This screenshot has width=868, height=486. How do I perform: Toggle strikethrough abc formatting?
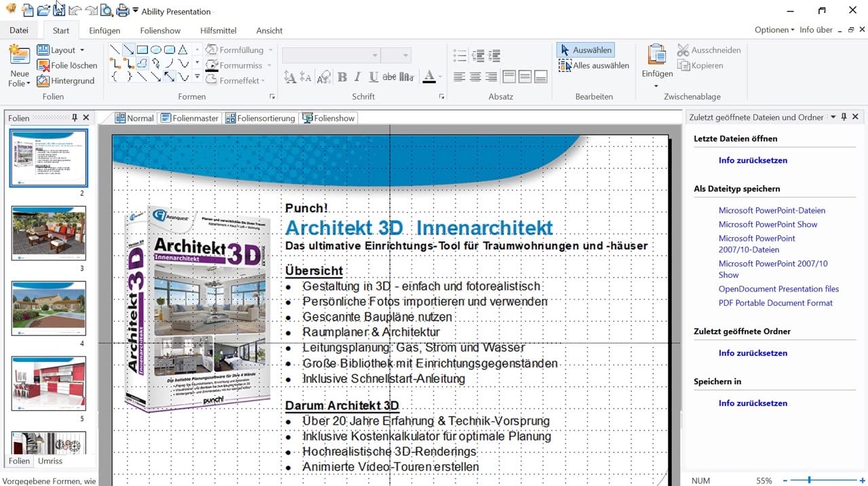pos(390,77)
